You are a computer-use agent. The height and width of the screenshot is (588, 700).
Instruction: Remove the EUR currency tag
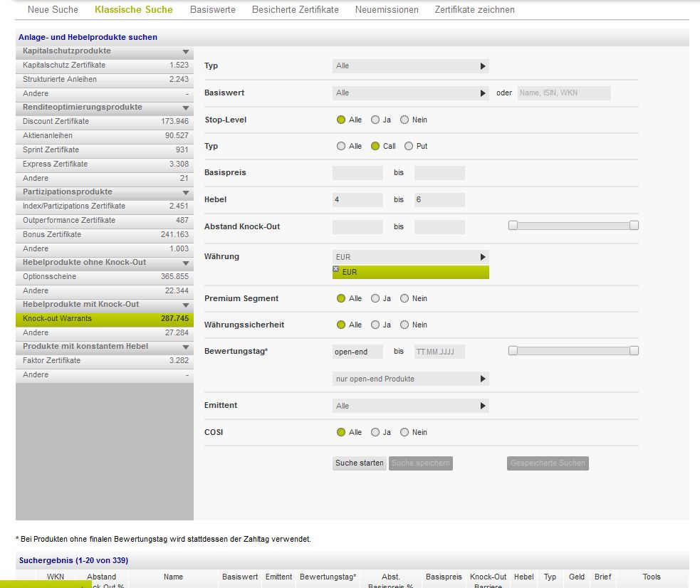[335, 268]
